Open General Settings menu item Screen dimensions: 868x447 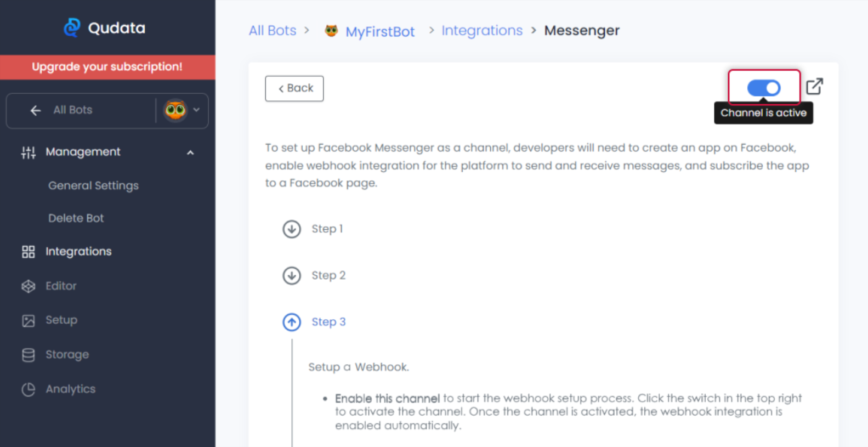(93, 186)
